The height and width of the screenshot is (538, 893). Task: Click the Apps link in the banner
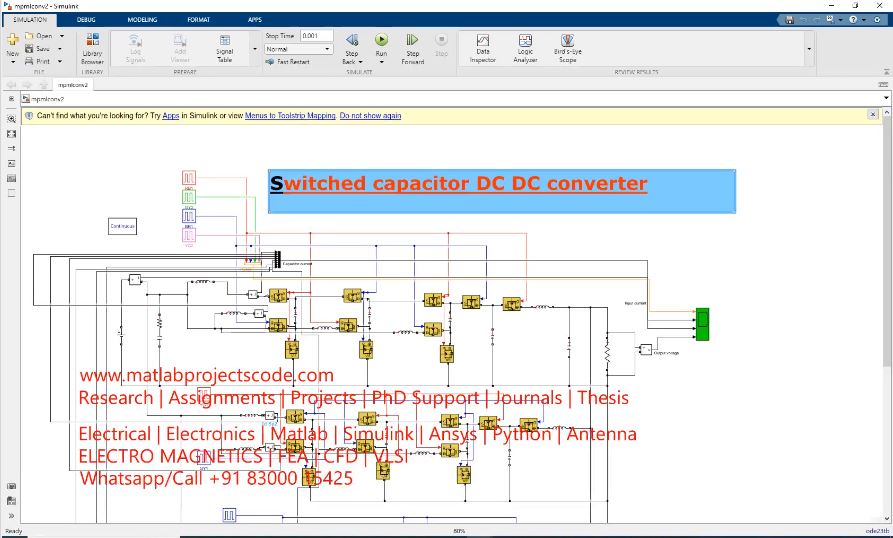click(171, 116)
